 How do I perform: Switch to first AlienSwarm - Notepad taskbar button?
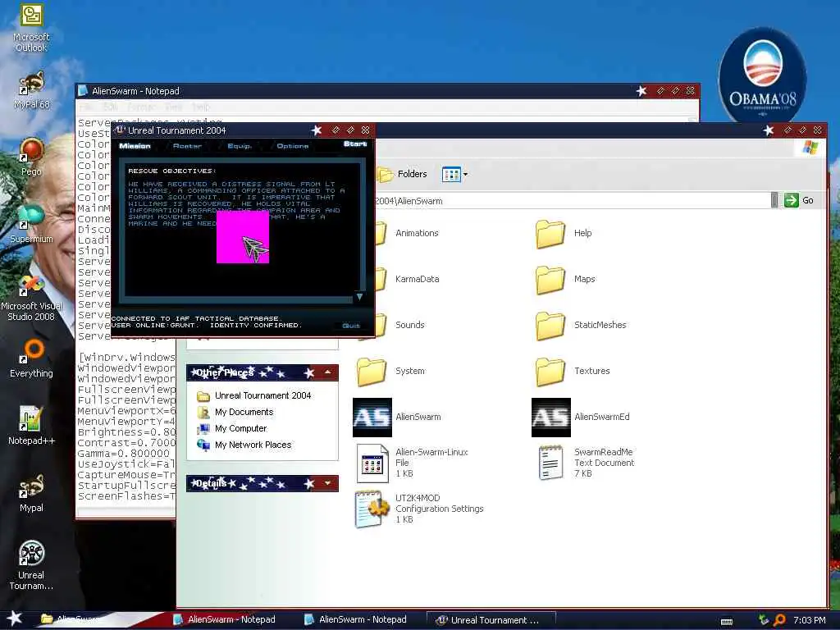[225, 619]
